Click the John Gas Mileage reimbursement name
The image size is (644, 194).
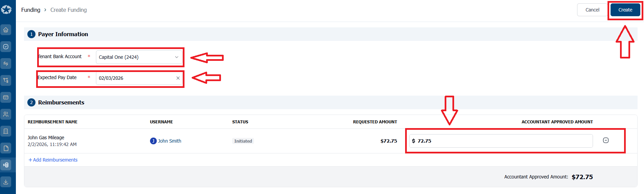46,138
